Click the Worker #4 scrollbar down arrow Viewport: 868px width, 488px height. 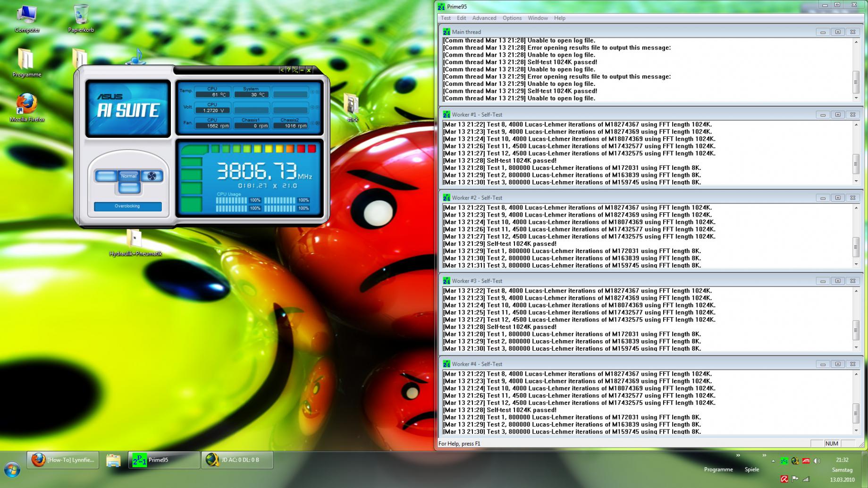856,430
